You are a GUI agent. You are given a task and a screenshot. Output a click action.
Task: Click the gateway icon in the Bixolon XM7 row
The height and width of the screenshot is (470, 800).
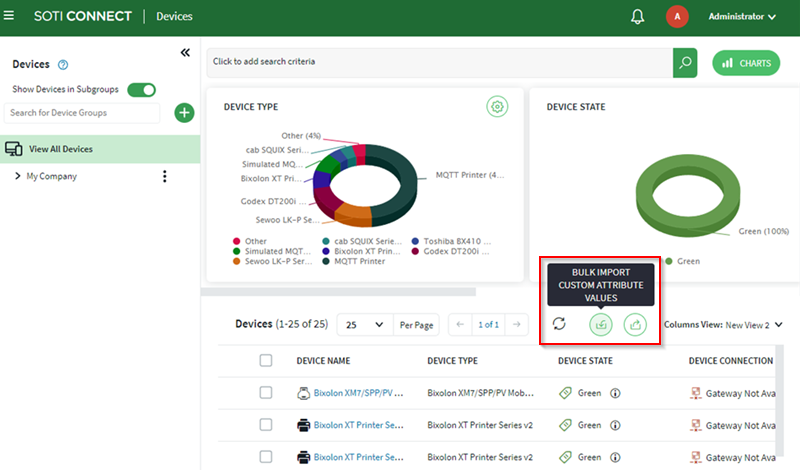point(695,393)
